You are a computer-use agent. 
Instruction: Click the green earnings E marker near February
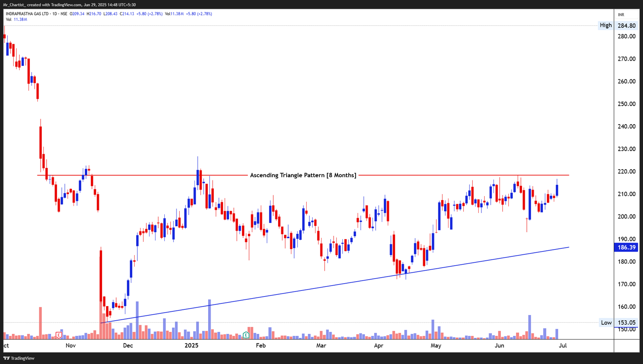coord(246,334)
